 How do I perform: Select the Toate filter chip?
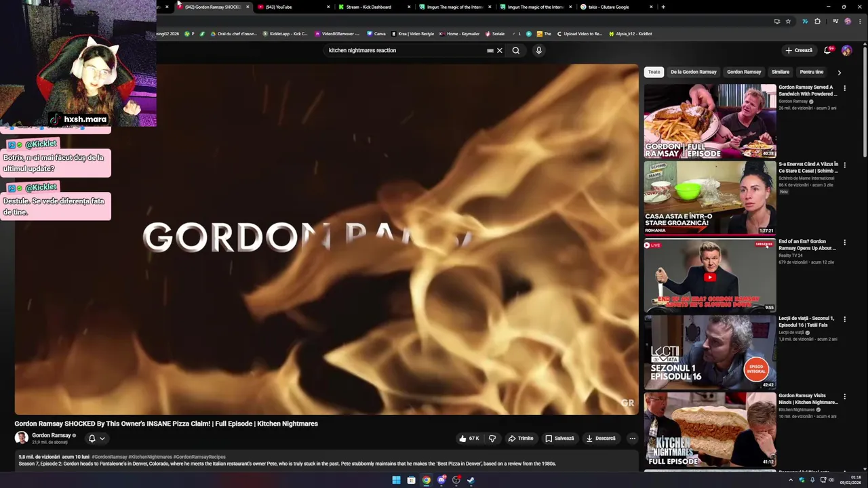click(x=654, y=72)
